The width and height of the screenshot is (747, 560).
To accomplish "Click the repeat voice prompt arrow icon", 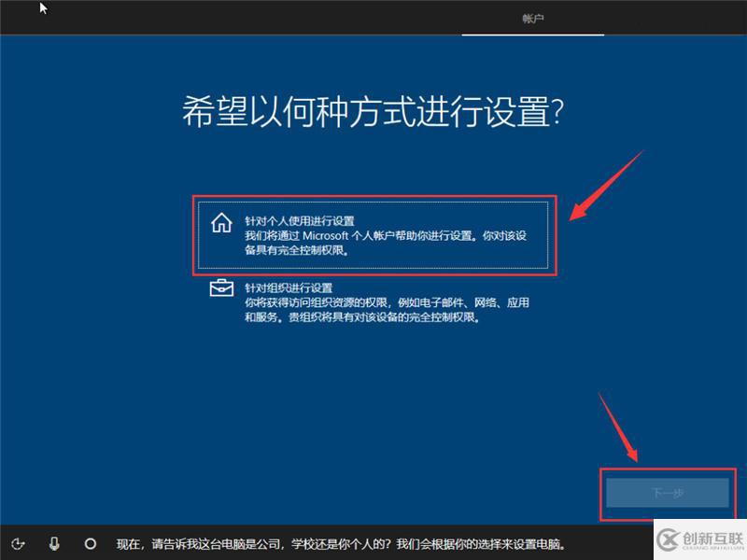I will [21, 544].
